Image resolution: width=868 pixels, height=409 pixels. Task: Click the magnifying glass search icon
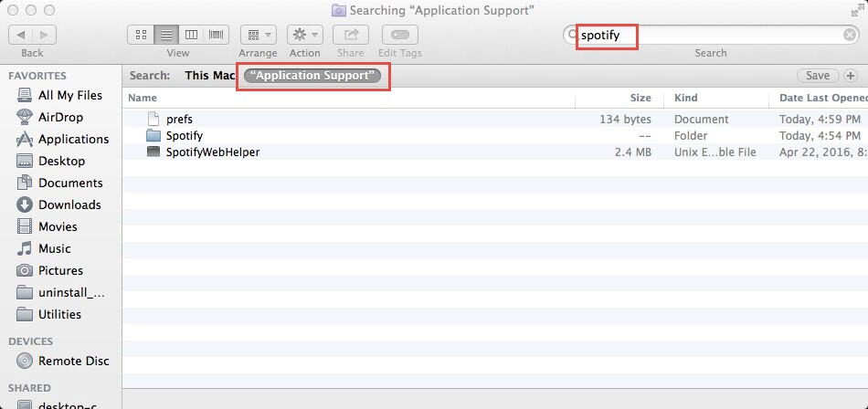pyautogui.click(x=571, y=36)
